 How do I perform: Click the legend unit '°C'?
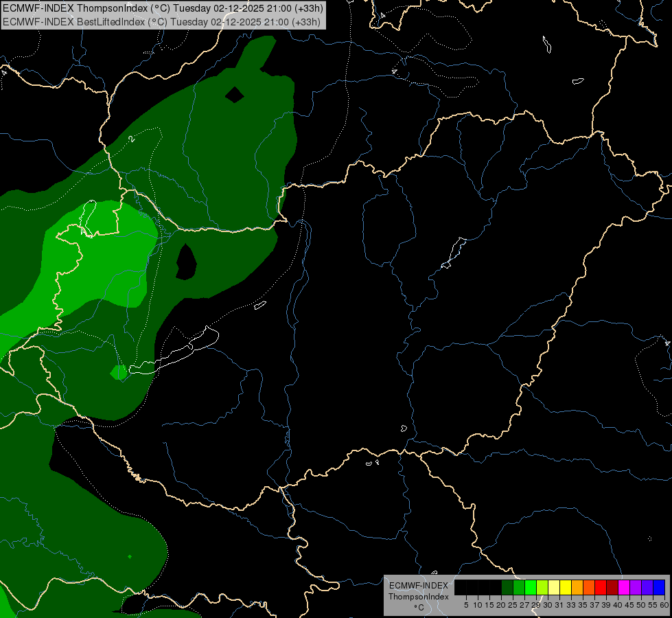(x=419, y=607)
